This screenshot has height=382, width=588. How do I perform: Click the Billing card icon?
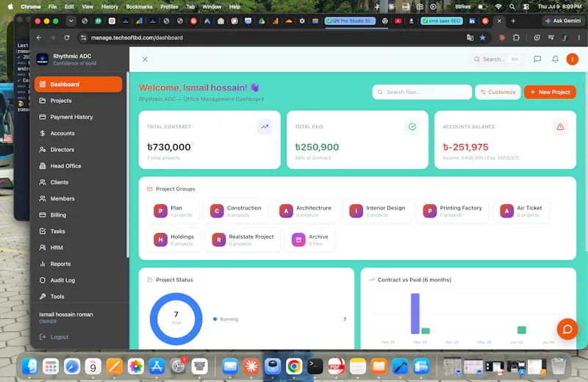[x=43, y=215]
